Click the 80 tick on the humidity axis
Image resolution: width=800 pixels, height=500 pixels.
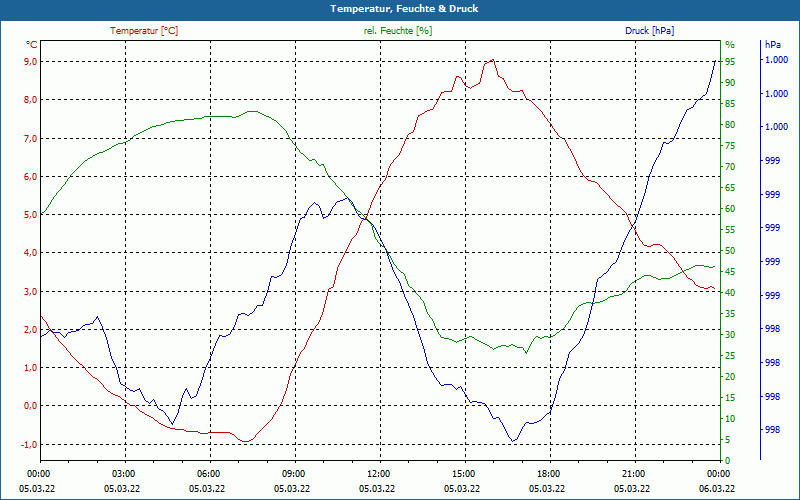(730, 124)
